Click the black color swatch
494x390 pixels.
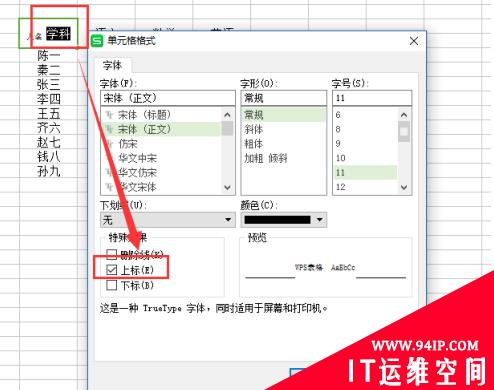(277, 220)
